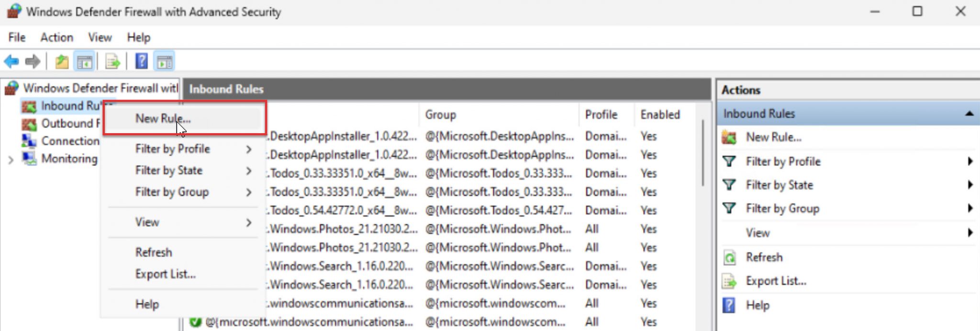Click firewall icon at tree root
Screen dimensions: 980x331
coord(12,88)
